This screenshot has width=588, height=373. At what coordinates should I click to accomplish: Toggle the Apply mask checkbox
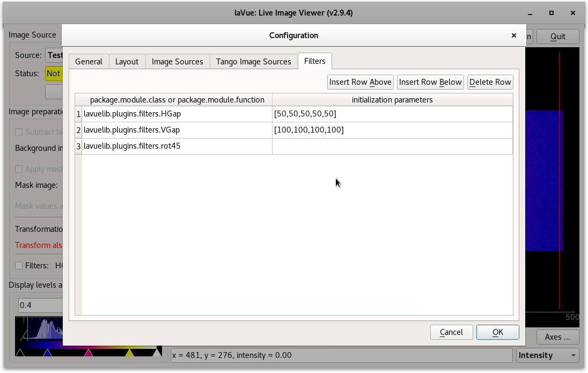tap(19, 169)
